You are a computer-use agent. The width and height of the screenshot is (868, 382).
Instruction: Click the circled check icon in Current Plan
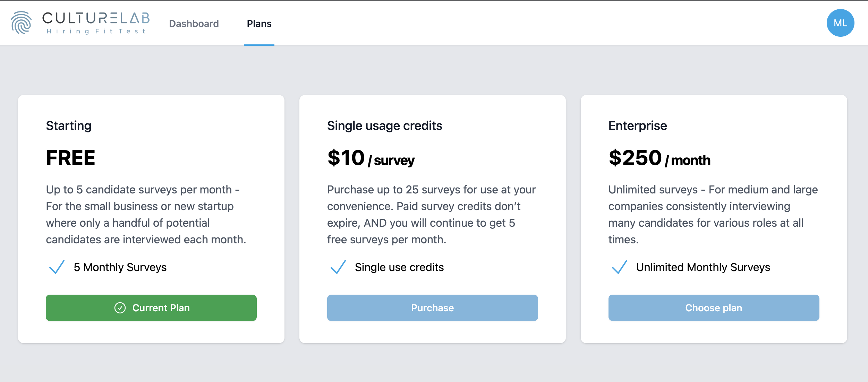click(120, 308)
